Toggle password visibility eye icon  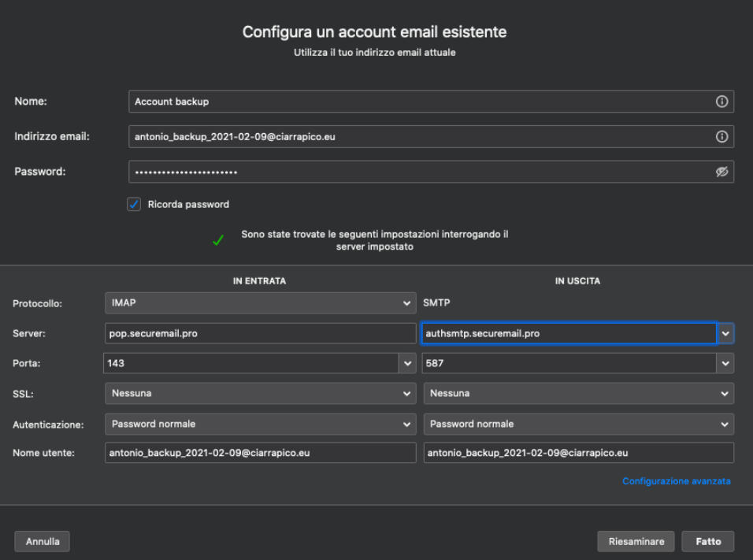click(x=721, y=172)
